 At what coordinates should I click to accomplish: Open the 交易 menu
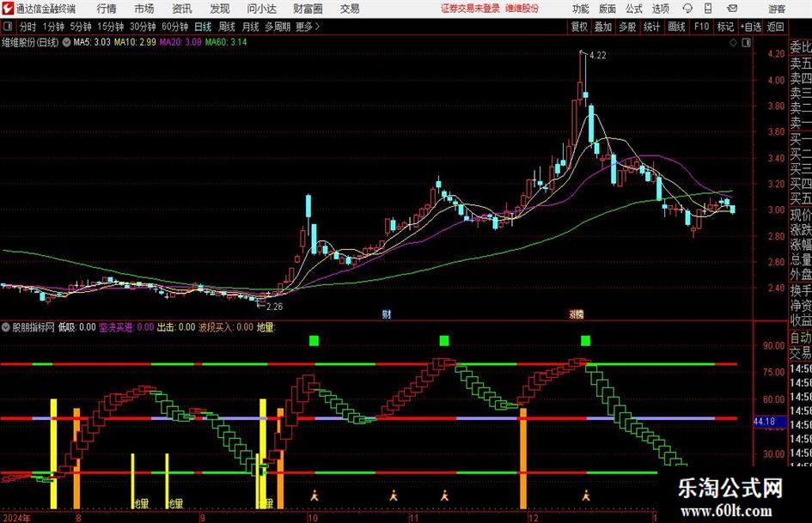[350, 9]
